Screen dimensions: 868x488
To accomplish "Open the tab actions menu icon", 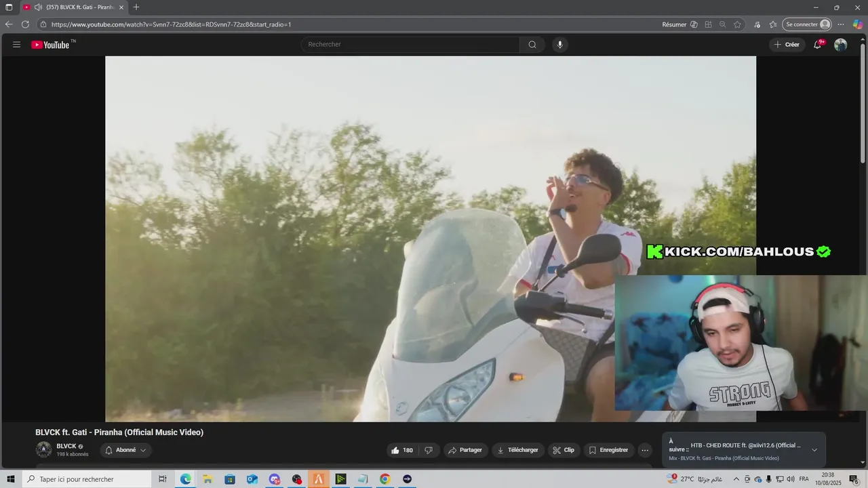I will pyautogui.click(x=9, y=7).
